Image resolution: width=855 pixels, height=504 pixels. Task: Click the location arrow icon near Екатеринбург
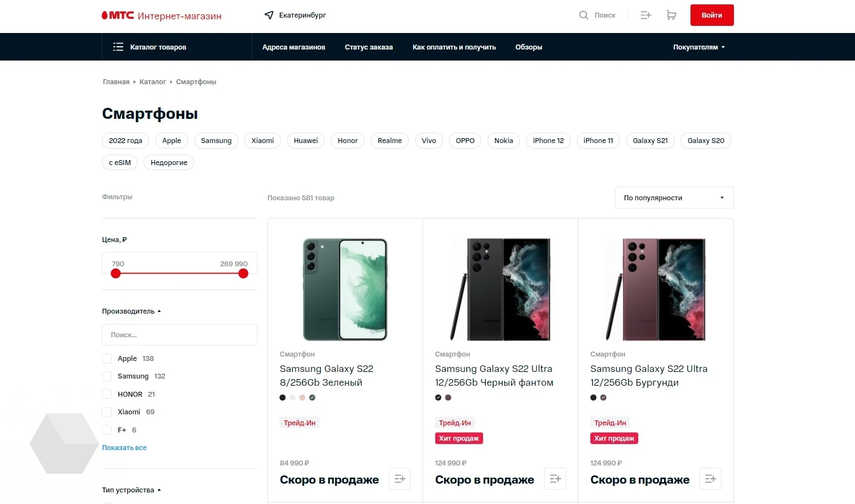(x=269, y=15)
